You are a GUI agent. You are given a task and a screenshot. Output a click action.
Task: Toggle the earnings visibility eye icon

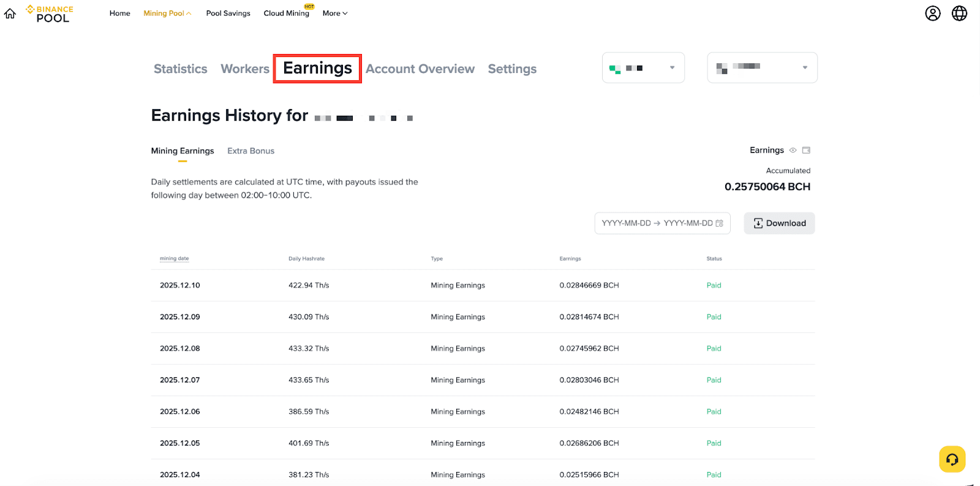coord(793,150)
